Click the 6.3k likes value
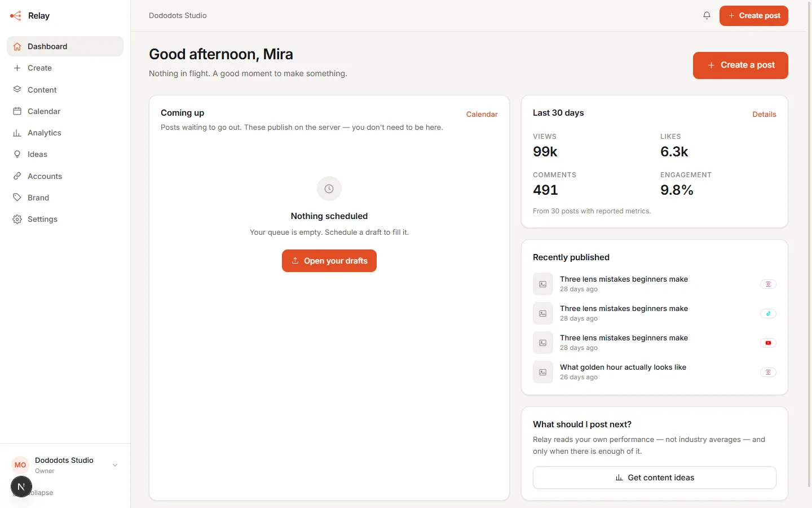 coord(674,152)
